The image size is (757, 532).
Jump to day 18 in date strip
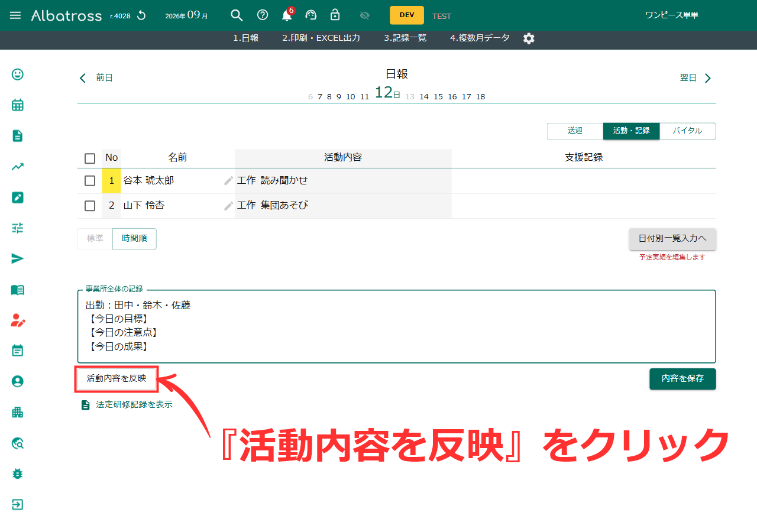(x=481, y=97)
